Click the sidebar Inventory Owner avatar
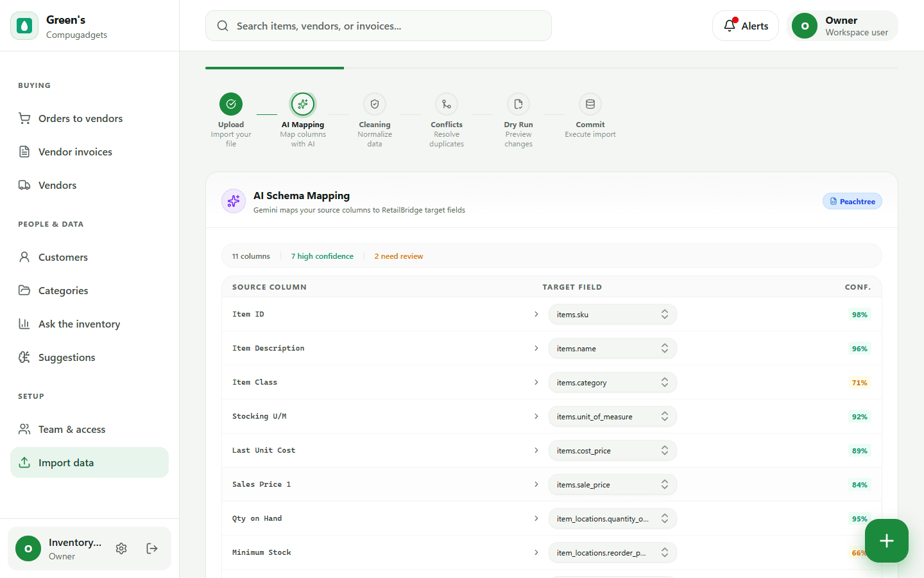This screenshot has height=578, width=924. point(28,548)
